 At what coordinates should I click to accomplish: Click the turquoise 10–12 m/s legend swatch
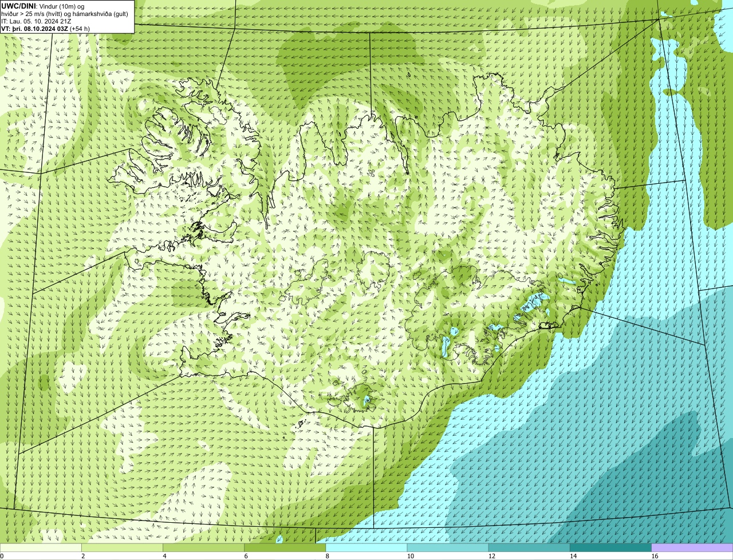point(448,548)
